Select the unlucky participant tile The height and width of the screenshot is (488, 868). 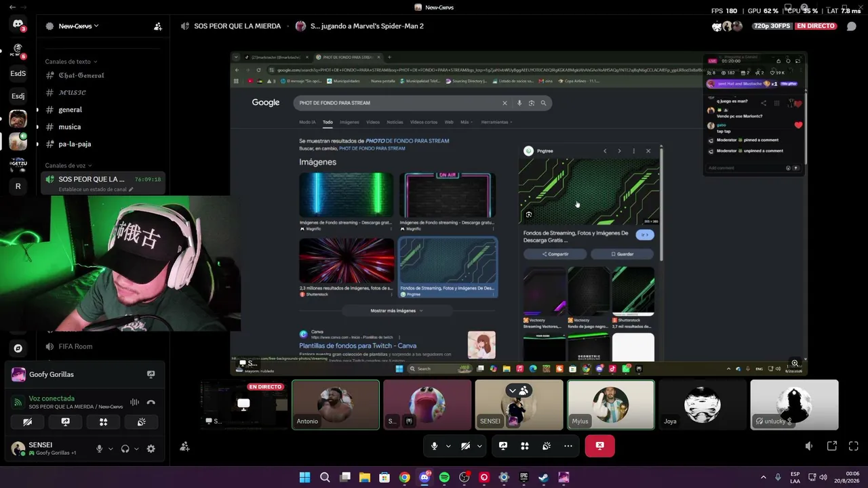[x=794, y=405]
